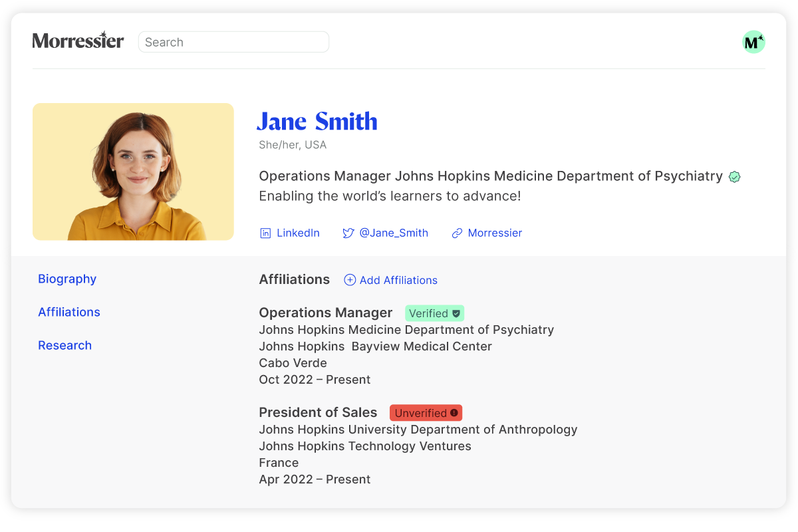Open Jane Smith's profile photo
Viewport: 798px width, 532px height.
133,172
